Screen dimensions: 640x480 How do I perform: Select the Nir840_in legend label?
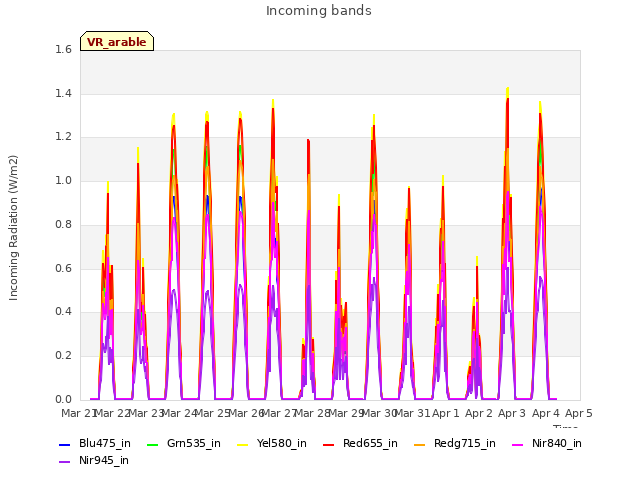click(557, 444)
